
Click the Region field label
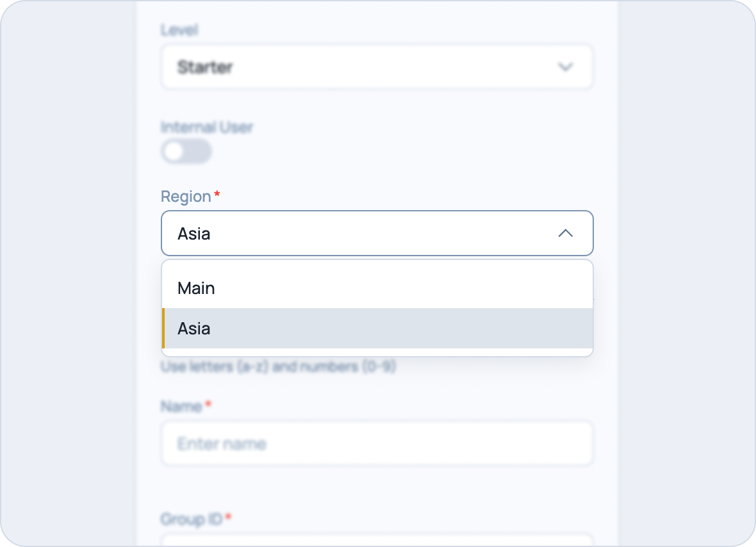click(186, 197)
